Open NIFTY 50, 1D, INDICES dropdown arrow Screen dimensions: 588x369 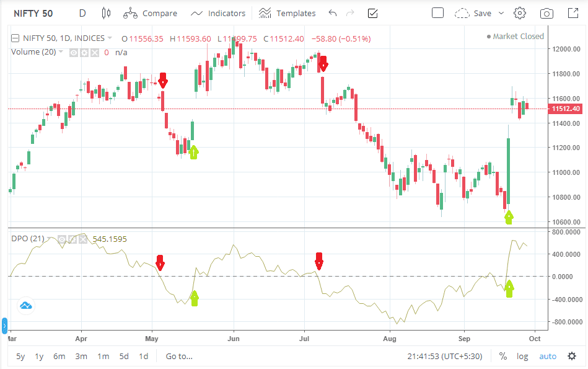tap(110, 38)
